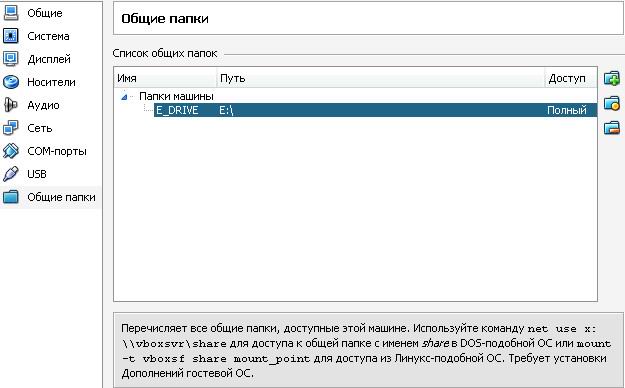Collapse the Папки машины tree node

tap(124, 97)
